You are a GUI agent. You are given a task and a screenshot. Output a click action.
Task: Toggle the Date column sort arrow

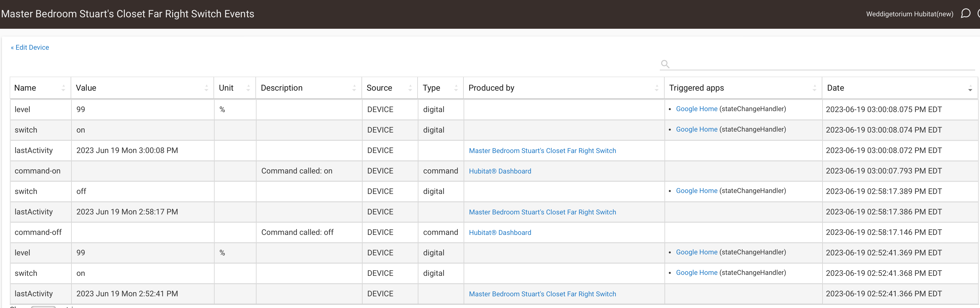coord(970,89)
